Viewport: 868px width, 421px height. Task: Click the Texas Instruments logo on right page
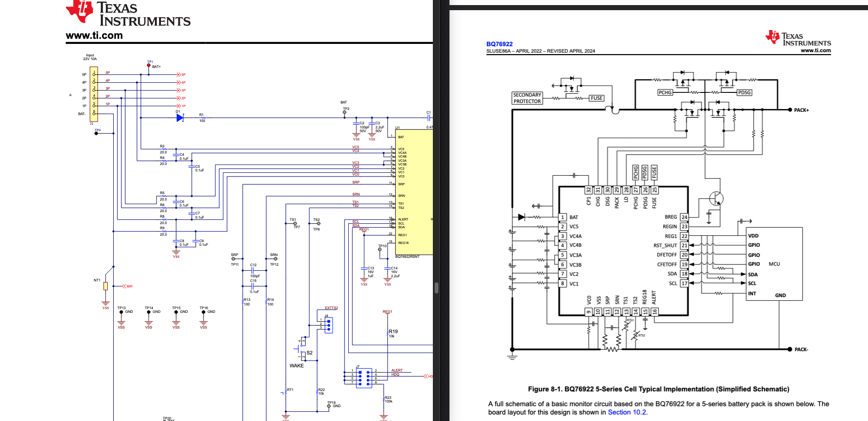[798, 38]
